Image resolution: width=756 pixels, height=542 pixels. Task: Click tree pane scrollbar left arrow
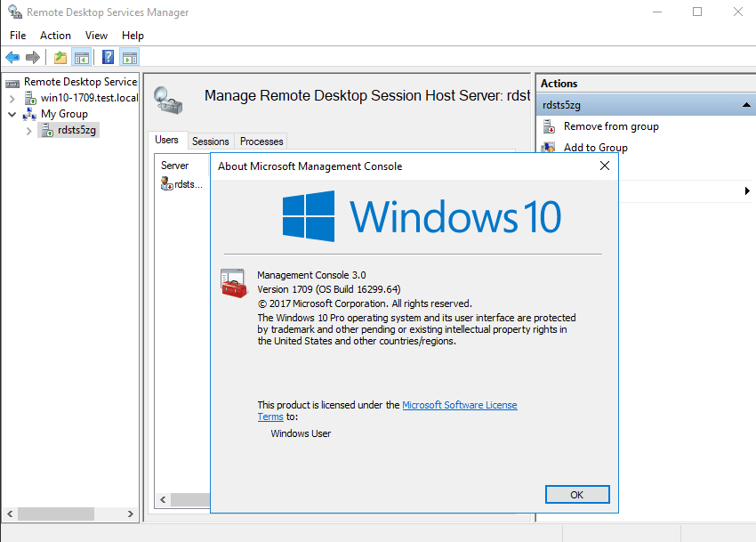(x=10, y=514)
